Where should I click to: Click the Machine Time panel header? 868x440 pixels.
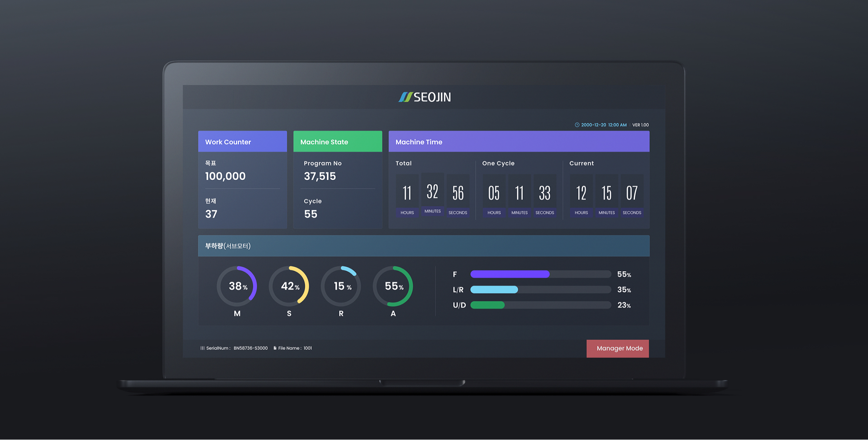click(519, 142)
